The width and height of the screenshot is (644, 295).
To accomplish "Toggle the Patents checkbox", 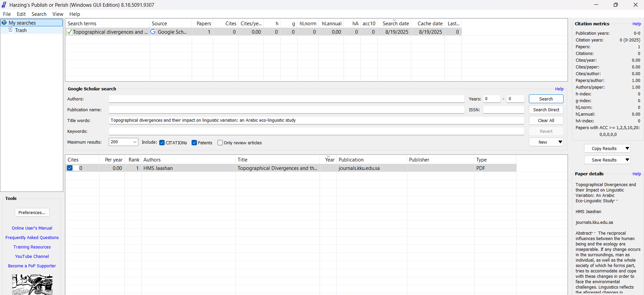I will tap(194, 143).
